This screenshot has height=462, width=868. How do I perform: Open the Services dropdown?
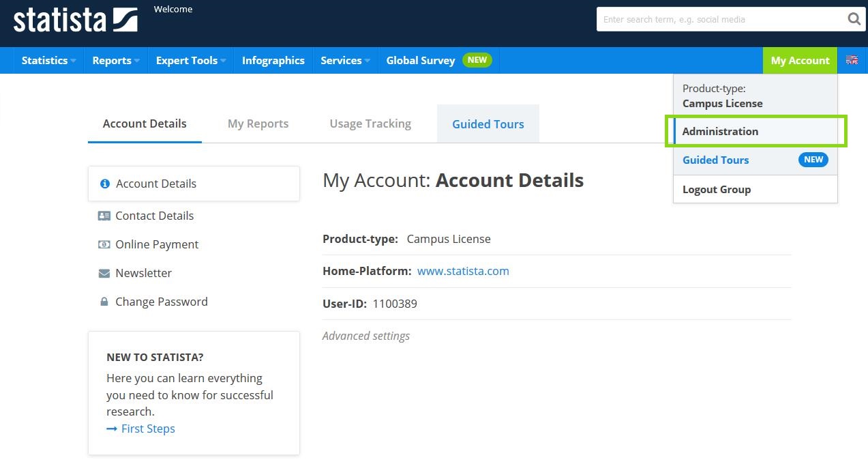(x=345, y=60)
